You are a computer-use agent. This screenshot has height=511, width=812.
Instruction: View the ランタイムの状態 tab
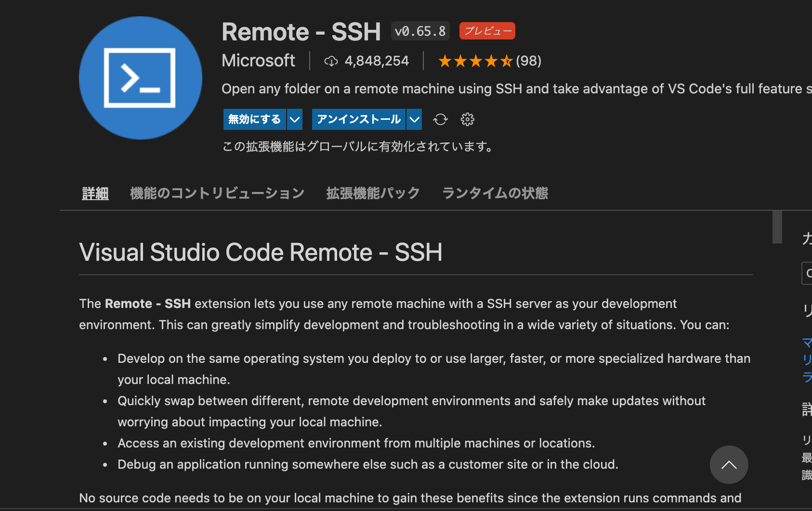coord(495,192)
